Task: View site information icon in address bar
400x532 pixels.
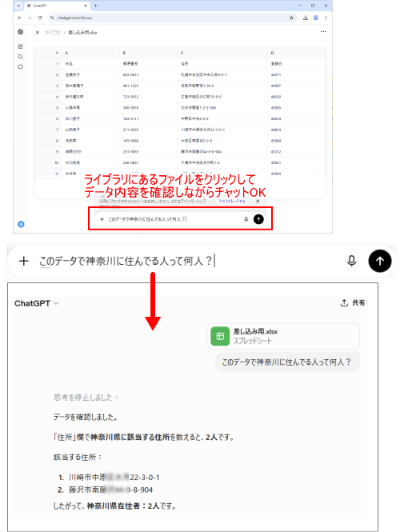Action: pyautogui.click(x=52, y=18)
